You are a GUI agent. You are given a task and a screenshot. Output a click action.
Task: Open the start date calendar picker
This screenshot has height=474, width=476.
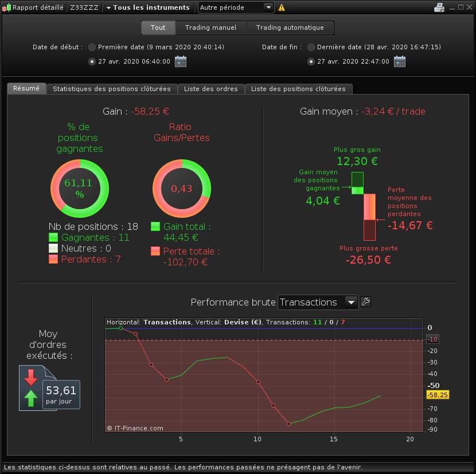pos(181,61)
